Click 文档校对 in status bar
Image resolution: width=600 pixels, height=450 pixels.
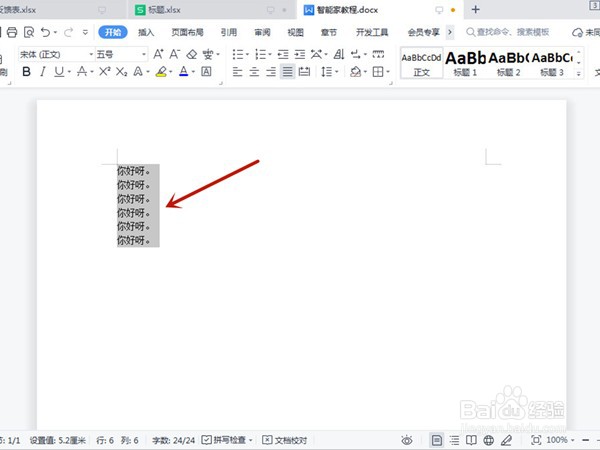[285, 440]
